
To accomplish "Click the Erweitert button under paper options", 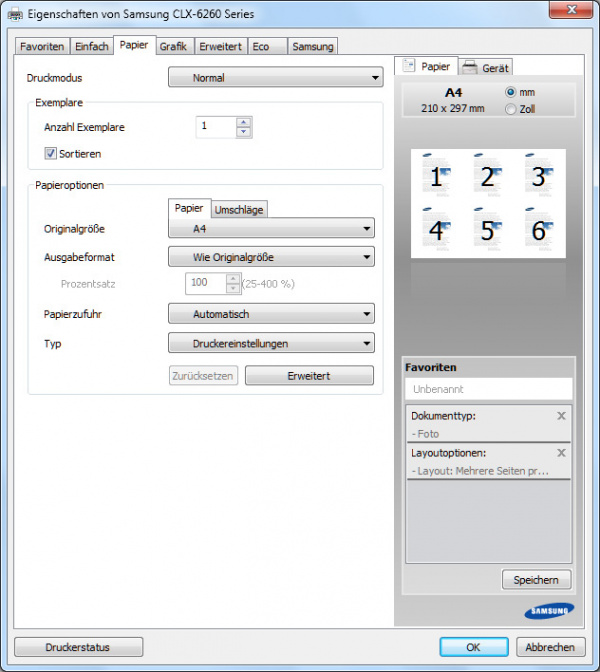I will tap(309, 376).
